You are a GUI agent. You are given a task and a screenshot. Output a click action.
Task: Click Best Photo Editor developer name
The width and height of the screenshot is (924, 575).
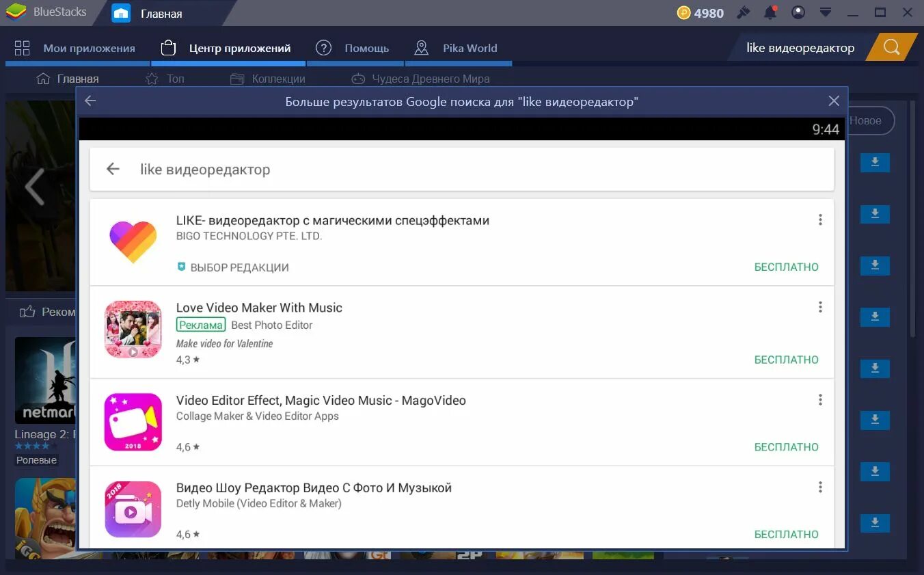[x=272, y=325]
